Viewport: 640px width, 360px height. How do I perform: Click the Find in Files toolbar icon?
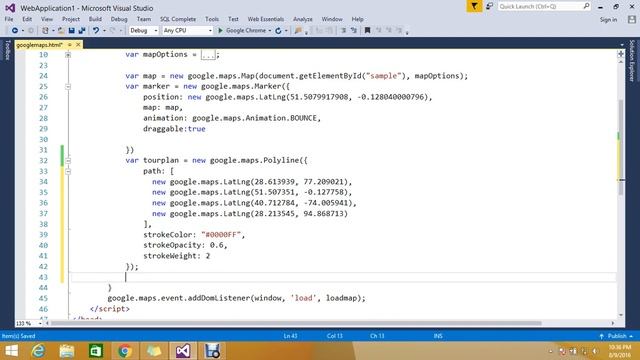pyautogui.click(x=298, y=31)
